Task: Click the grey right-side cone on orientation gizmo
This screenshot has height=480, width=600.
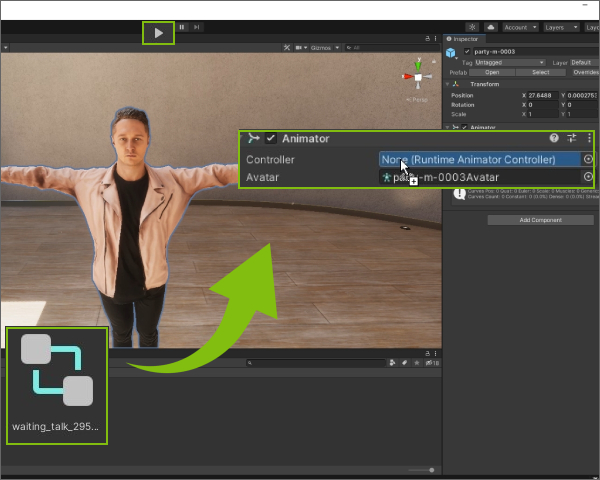Action: 428,77
